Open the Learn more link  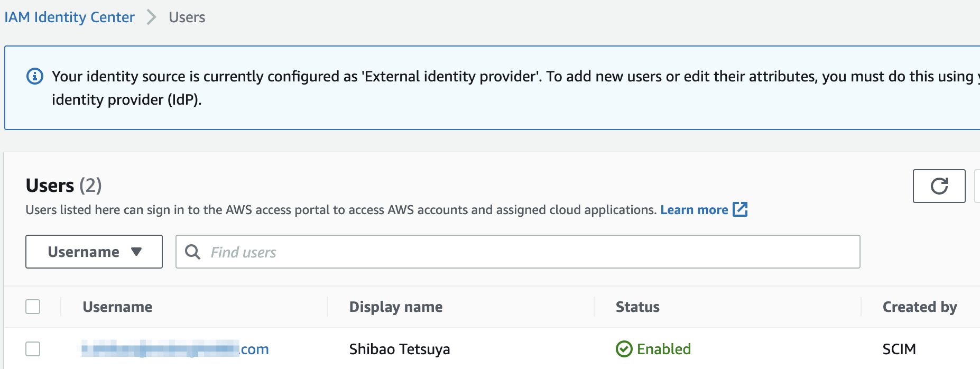694,210
